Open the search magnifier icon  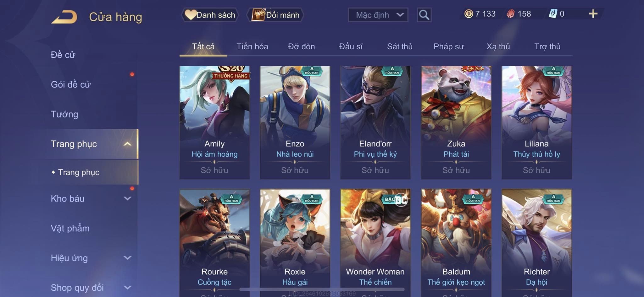(424, 15)
